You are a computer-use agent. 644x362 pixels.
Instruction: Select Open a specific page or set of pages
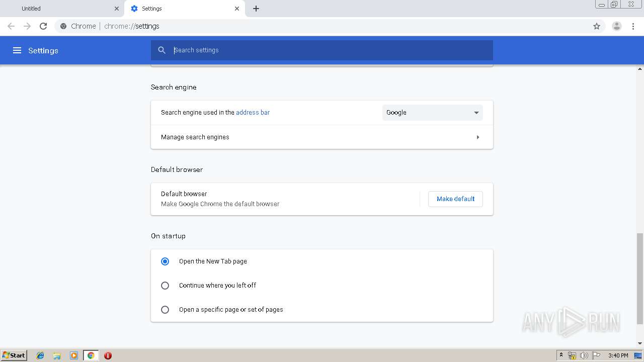click(165, 310)
